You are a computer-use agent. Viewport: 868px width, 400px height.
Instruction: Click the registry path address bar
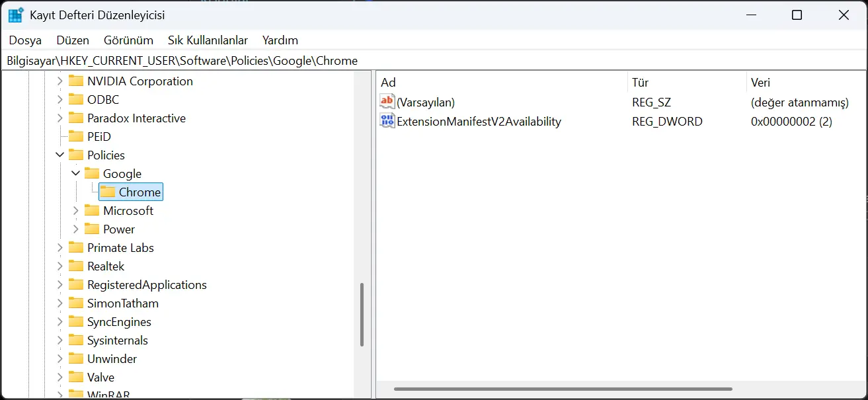pyautogui.click(x=434, y=61)
